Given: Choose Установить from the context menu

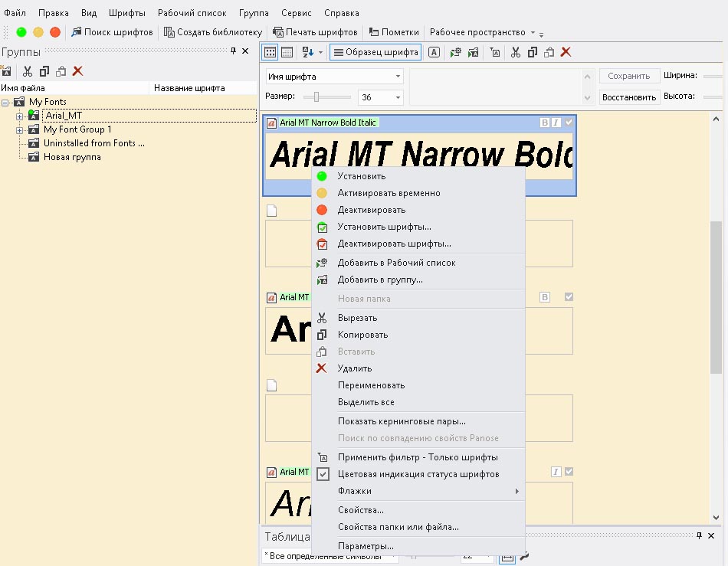Looking at the screenshot, I should point(361,176).
